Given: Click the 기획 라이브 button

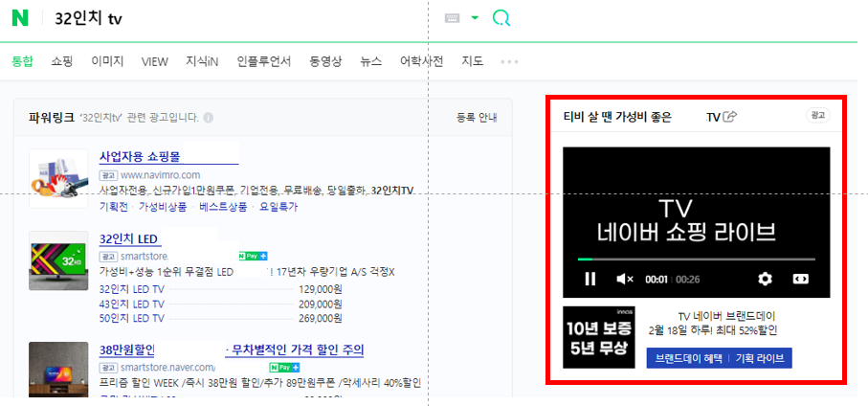Looking at the screenshot, I should tap(760, 358).
